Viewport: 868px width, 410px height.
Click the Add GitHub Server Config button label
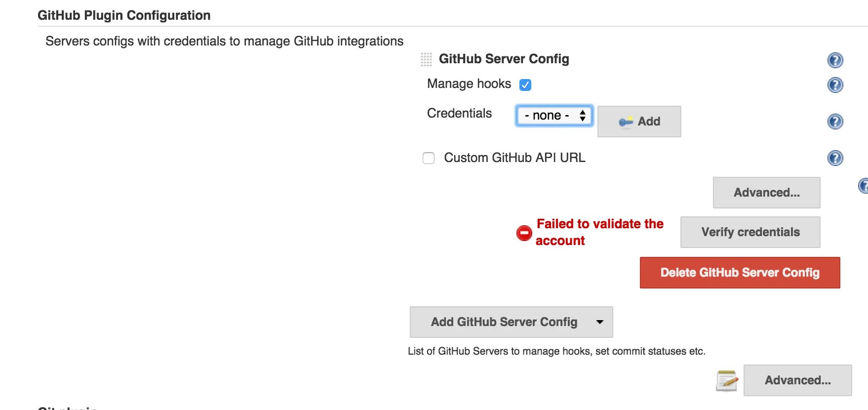pos(504,322)
